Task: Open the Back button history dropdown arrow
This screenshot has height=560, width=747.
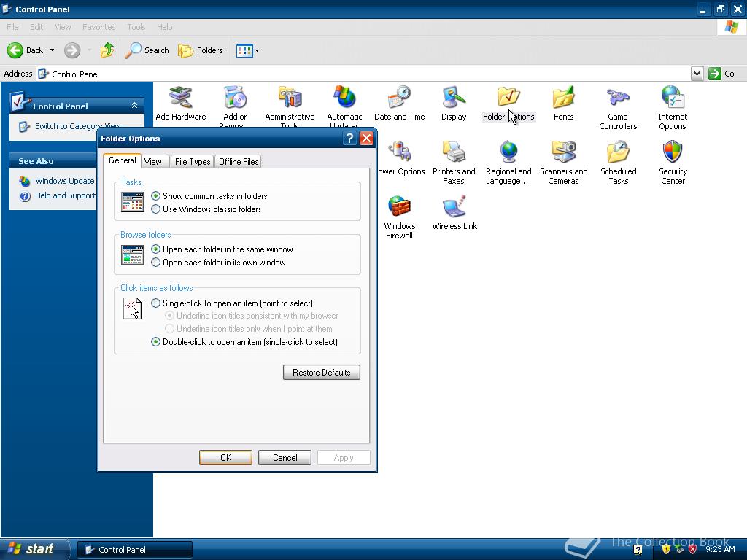Action: (52, 50)
